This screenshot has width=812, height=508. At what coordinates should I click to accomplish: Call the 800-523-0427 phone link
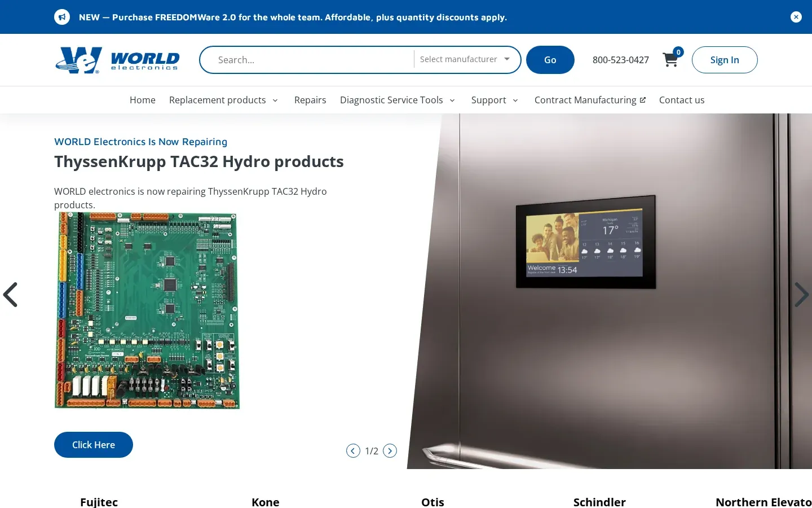click(x=621, y=60)
